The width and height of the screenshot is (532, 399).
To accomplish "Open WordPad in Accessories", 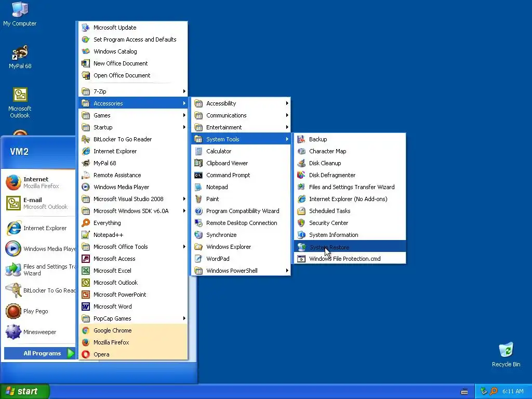I will pyautogui.click(x=241, y=259).
